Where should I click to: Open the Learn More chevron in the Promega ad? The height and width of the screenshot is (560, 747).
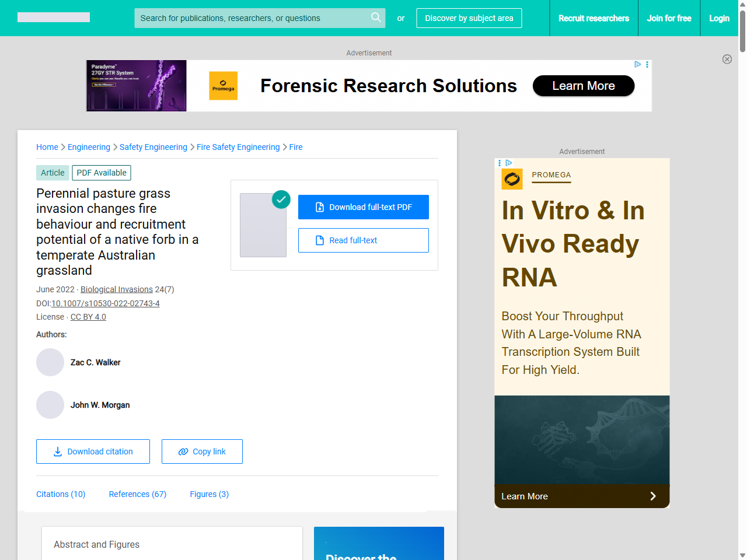(x=652, y=496)
